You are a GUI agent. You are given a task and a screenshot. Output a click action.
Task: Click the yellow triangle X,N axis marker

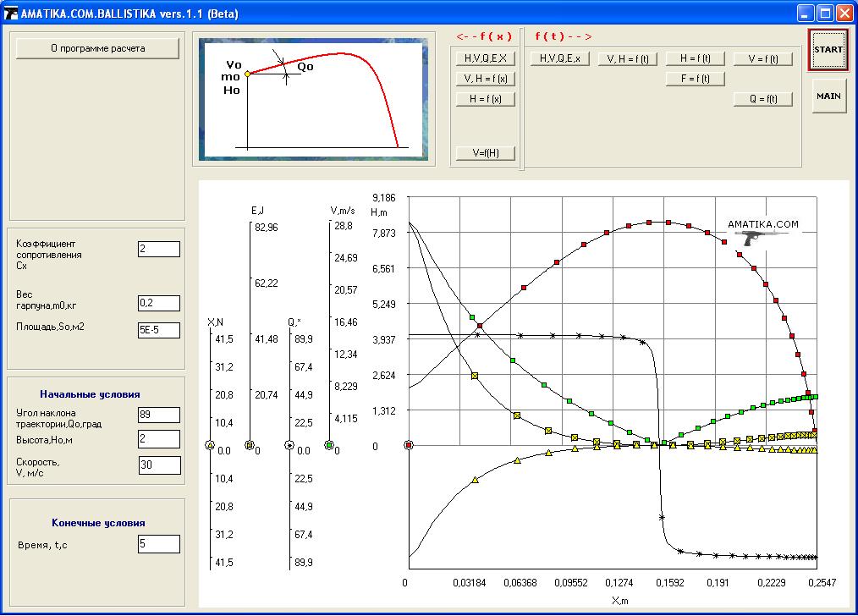[x=210, y=445]
